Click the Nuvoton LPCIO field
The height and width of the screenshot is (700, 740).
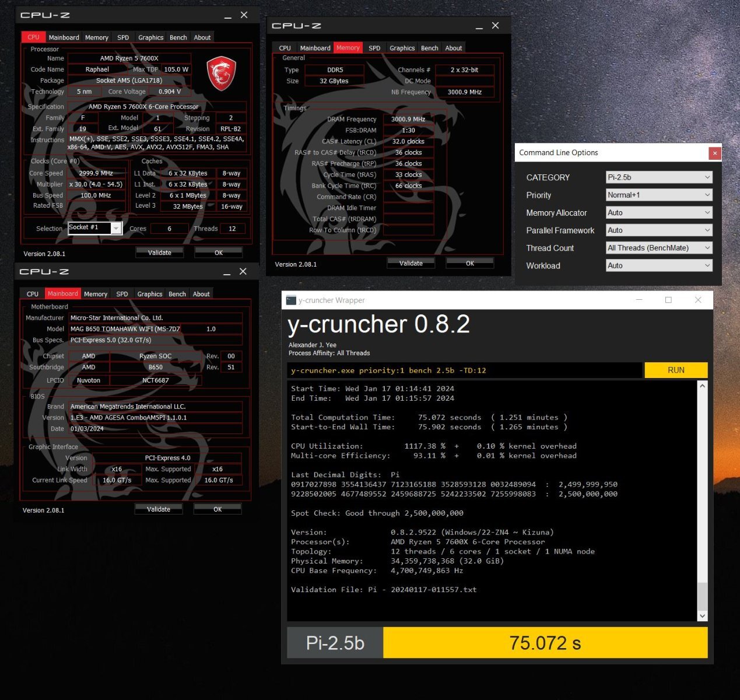tap(89, 380)
